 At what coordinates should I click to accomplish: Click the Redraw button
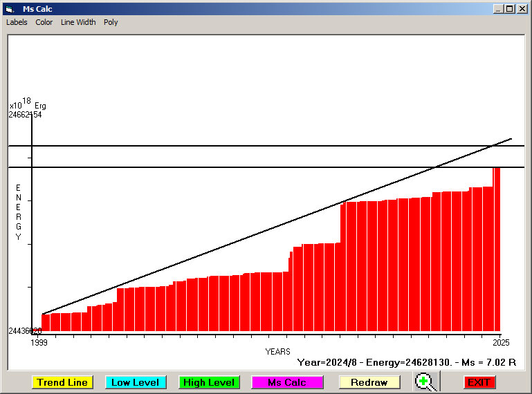(369, 382)
